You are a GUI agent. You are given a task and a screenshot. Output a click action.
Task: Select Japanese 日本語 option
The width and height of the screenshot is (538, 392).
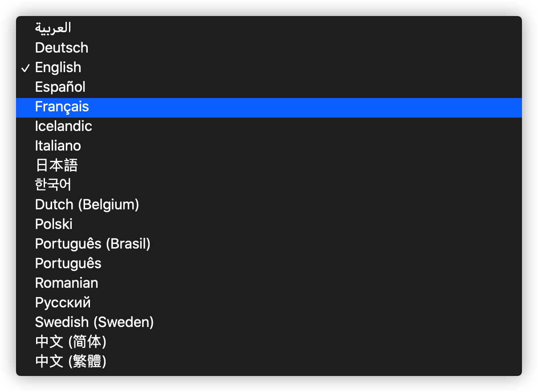click(x=269, y=165)
